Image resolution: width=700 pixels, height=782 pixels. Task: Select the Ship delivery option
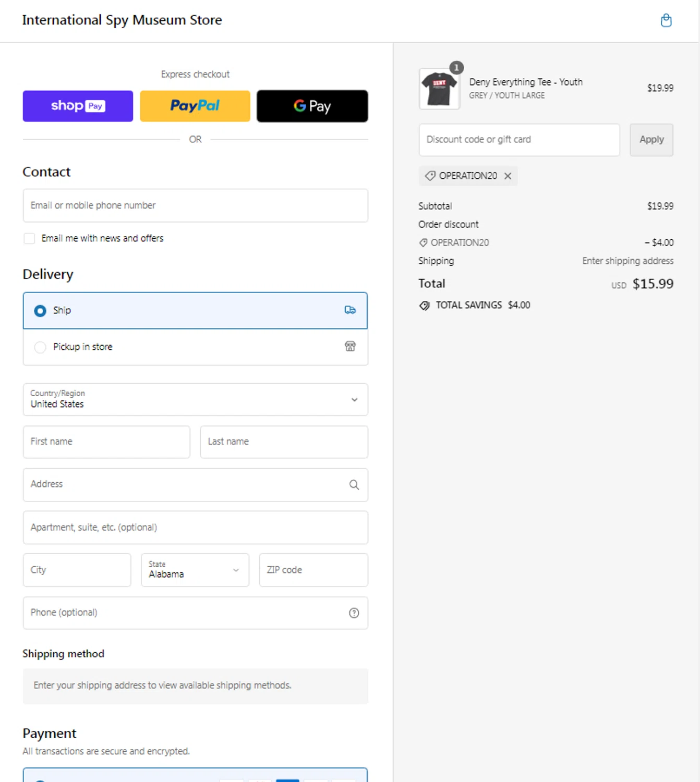tap(40, 311)
